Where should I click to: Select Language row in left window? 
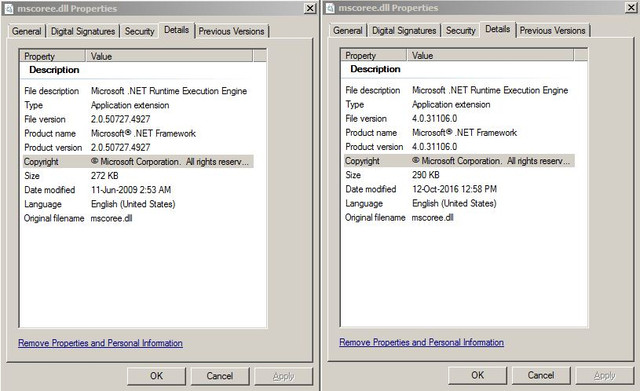138,204
